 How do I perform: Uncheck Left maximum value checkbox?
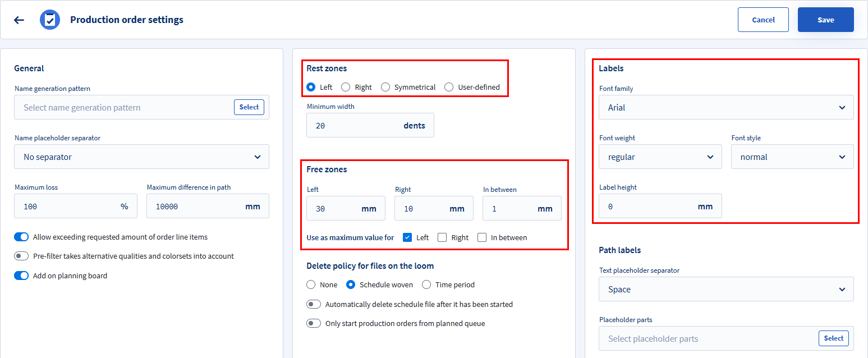[408, 237]
